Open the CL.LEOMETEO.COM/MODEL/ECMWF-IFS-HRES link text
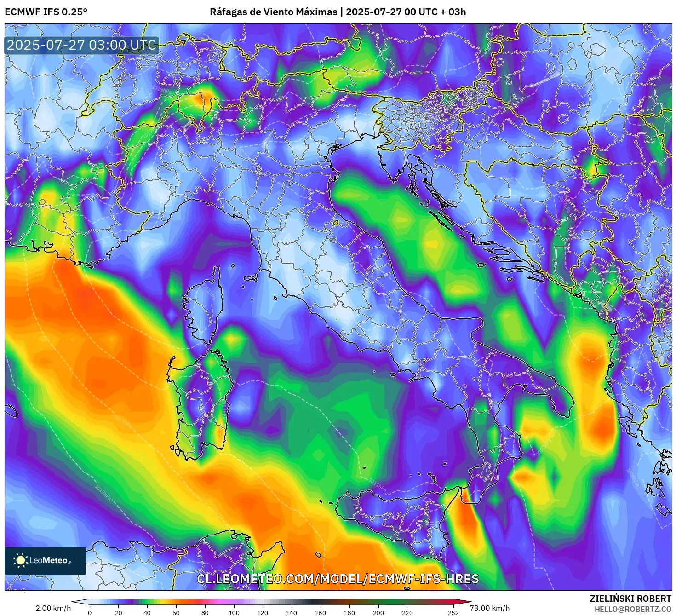Image resolution: width=676 pixels, height=616 pixels. 338,579
